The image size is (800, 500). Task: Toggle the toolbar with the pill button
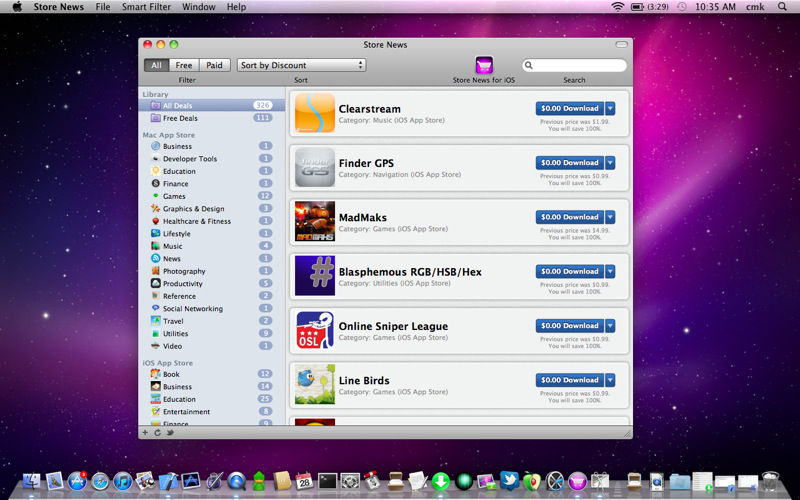pos(621,44)
